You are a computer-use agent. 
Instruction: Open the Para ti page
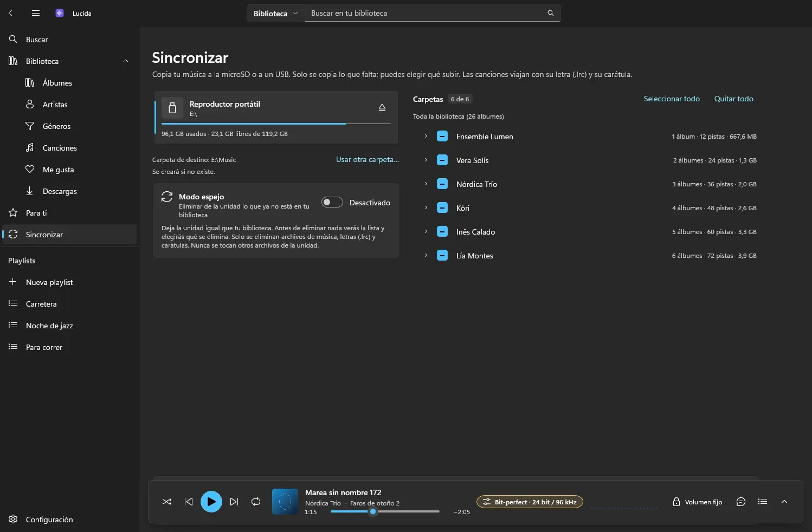pyautogui.click(x=69, y=213)
